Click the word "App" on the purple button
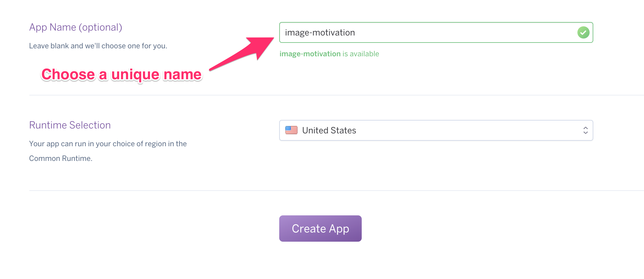Viewport: 644px width, 279px height. (x=339, y=229)
